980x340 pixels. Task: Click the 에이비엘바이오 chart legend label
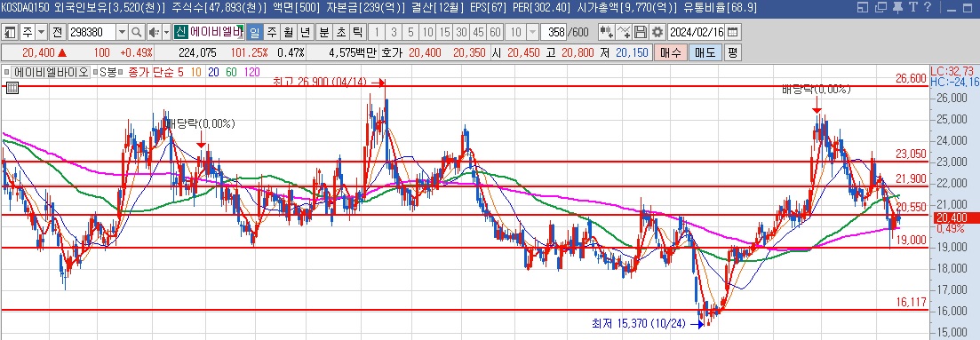point(52,72)
